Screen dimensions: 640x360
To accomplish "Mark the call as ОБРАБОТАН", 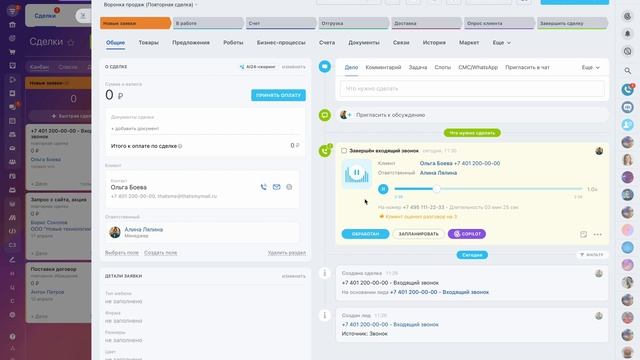I will point(365,234).
